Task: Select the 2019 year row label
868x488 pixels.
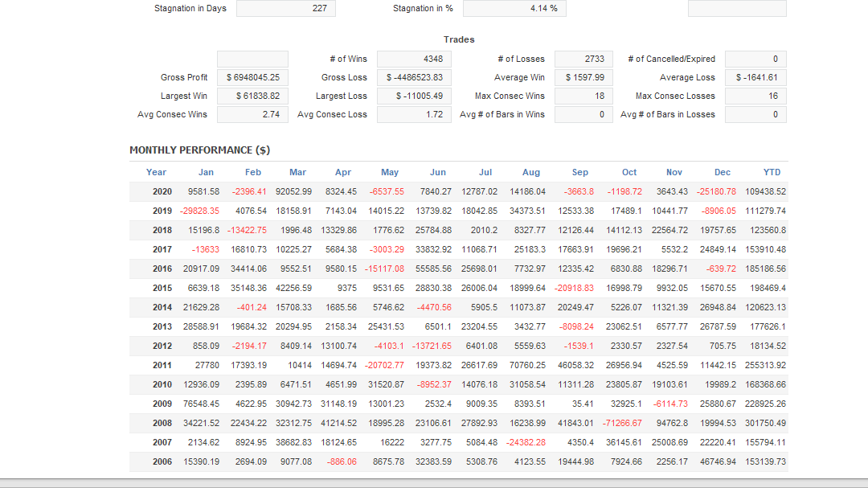Action: [162, 211]
